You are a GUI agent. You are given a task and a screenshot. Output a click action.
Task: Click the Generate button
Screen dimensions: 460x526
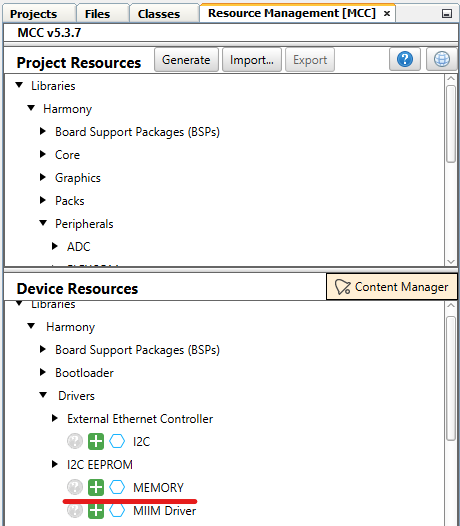click(186, 60)
